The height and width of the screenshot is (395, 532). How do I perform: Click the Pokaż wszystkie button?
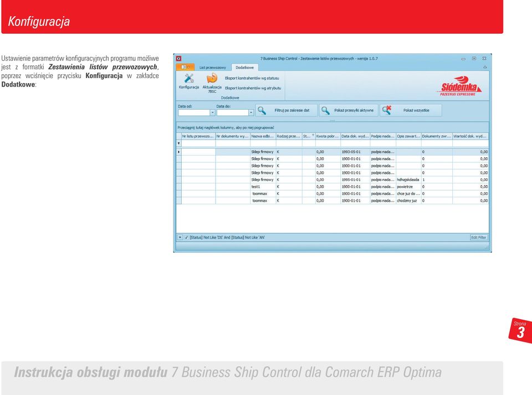[411, 110]
